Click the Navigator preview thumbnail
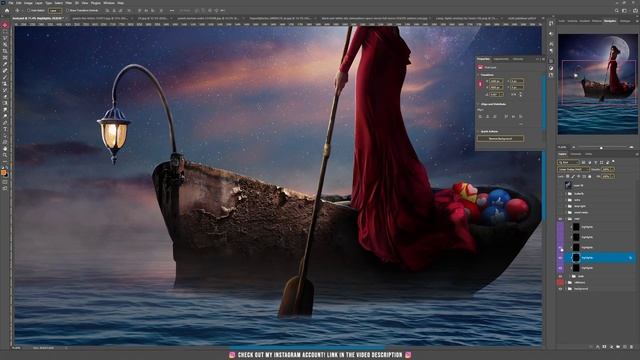The image size is (640, 360). click(598, 84)
